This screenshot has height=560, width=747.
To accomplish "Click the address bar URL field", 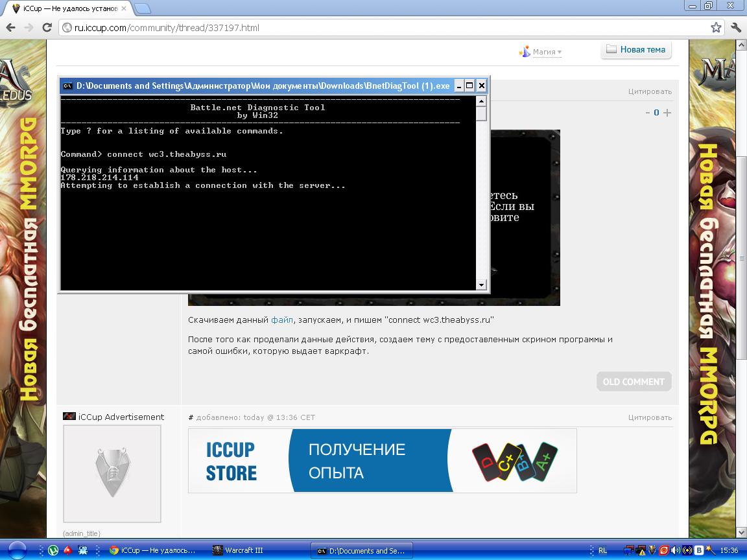I will coord(390,28).
